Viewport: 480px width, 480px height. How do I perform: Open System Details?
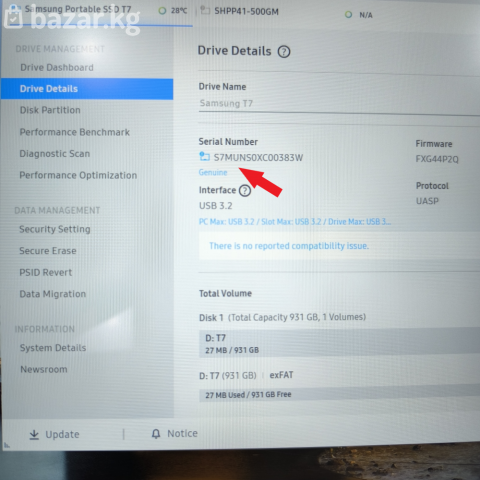[53, 348]
